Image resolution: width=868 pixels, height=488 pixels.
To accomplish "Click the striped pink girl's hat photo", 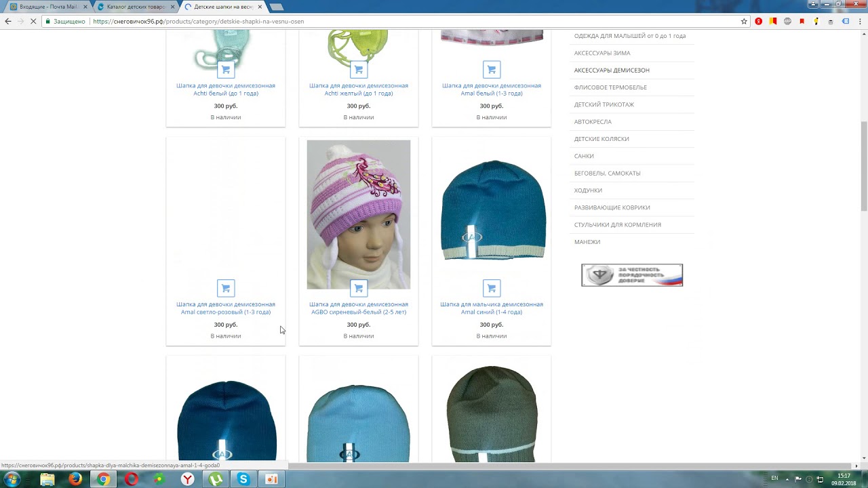I will click(x=359, y=215).
